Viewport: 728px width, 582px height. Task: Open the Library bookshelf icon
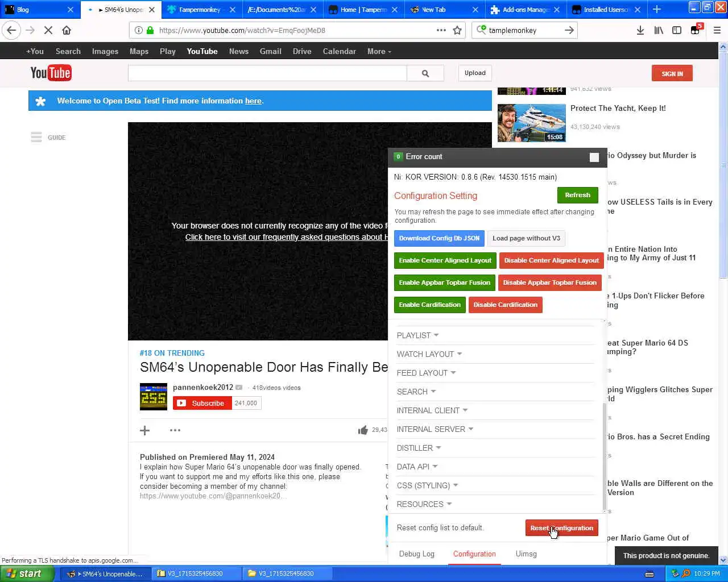coord(658,30)
